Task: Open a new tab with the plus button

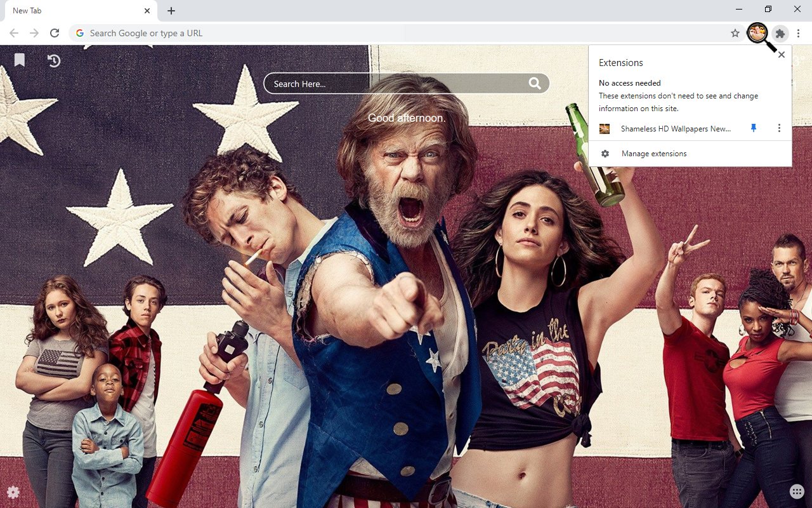Action: click(x=171, y=11)
